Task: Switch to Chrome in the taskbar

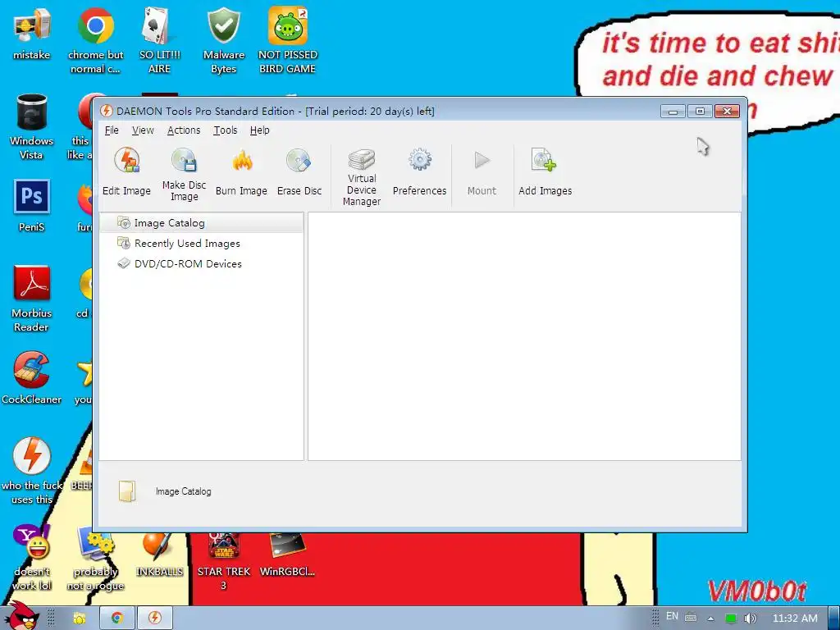Action: (x=116, y=619)
